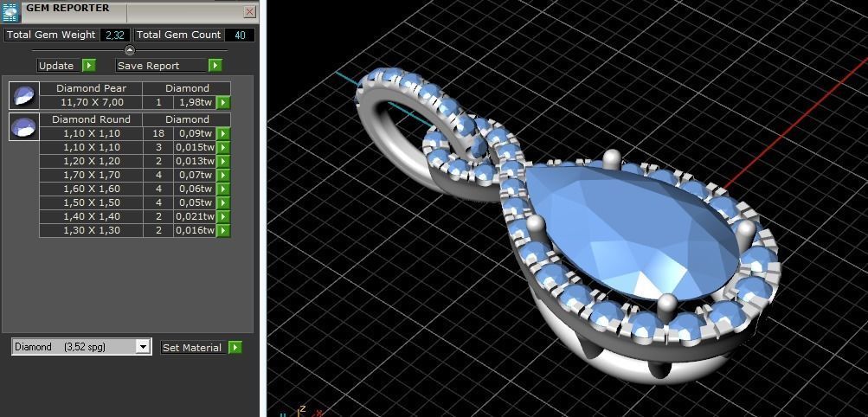Select the 1,10 X 1,10 cell with count 18

[x=92, y=133]
